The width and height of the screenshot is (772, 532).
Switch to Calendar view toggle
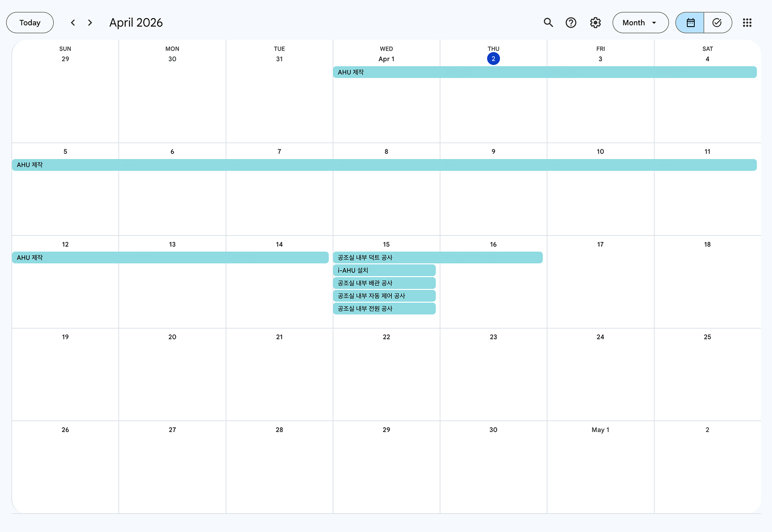click(x=690, y=22)
